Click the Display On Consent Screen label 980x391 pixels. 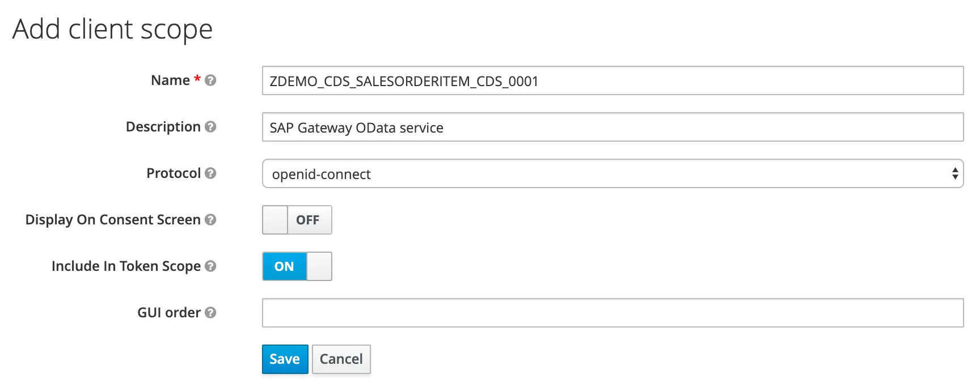click(x=113, y=220)
